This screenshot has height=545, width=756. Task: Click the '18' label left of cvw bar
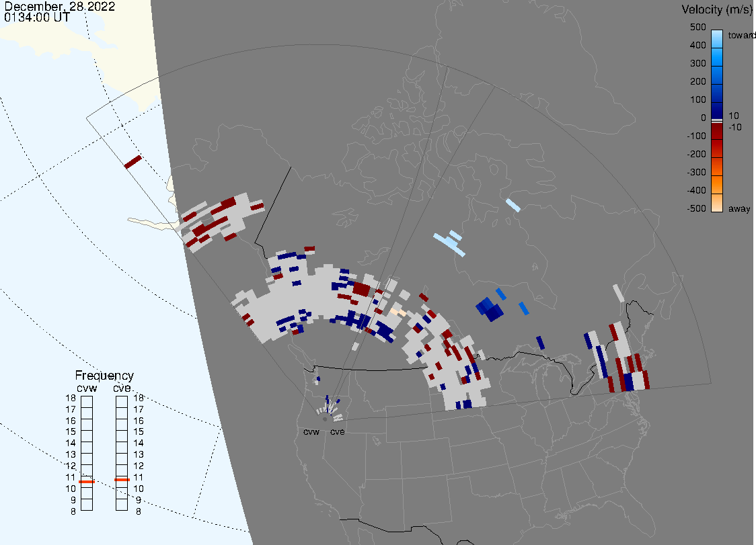(71, 398)
